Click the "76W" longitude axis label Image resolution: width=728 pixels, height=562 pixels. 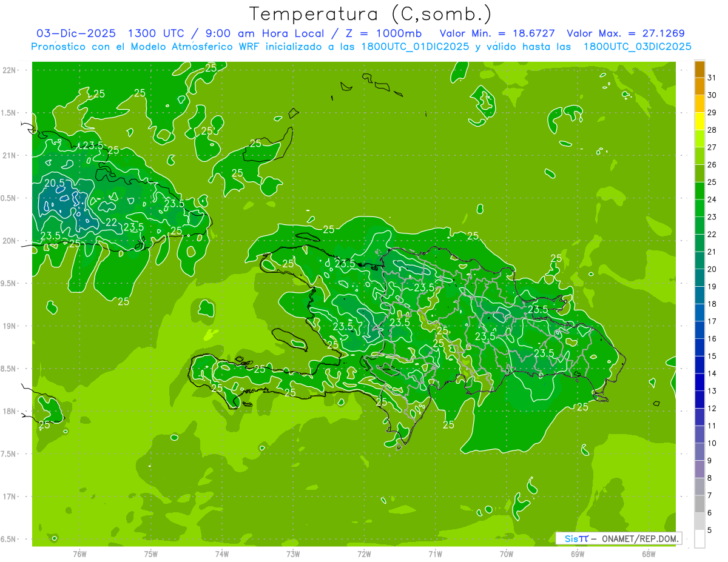click(x=79, y=554)
